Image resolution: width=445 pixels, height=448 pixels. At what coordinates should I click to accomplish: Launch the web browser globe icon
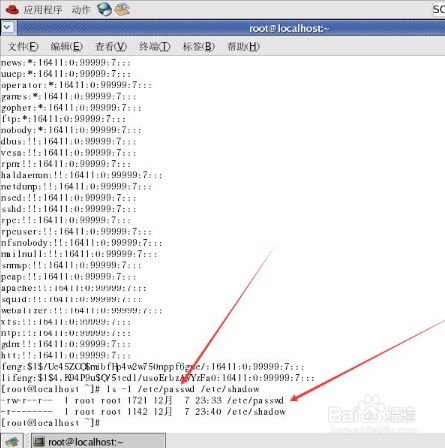coord(104,9)
